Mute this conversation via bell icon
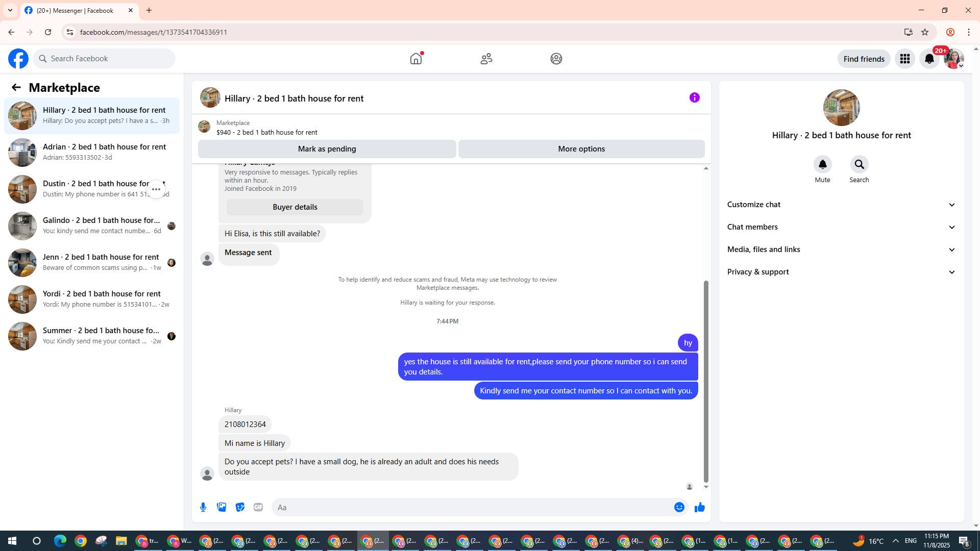The image size is (980, 551). pyautogui.click(x=822, y=164)
